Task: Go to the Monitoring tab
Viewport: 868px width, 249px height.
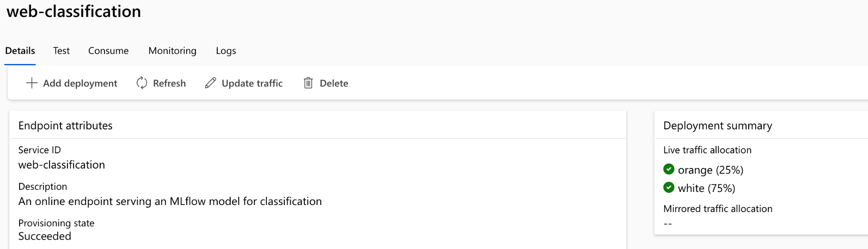Action: [x=172, y=51]
